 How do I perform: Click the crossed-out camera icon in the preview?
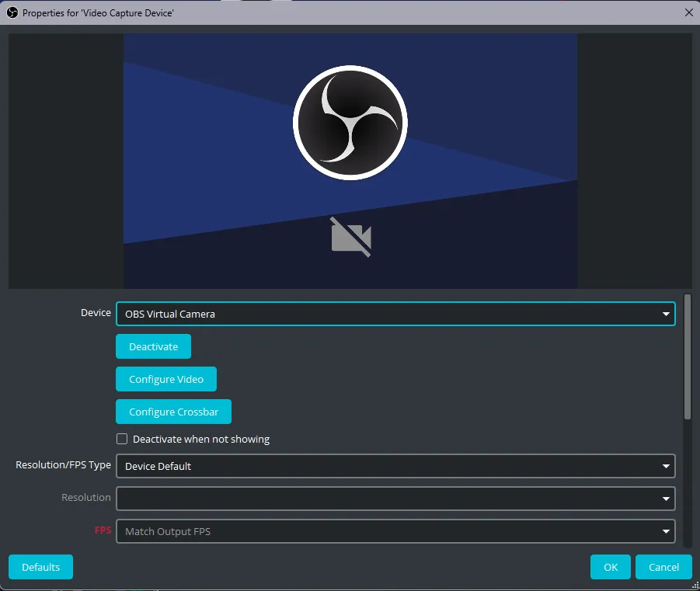350,237
